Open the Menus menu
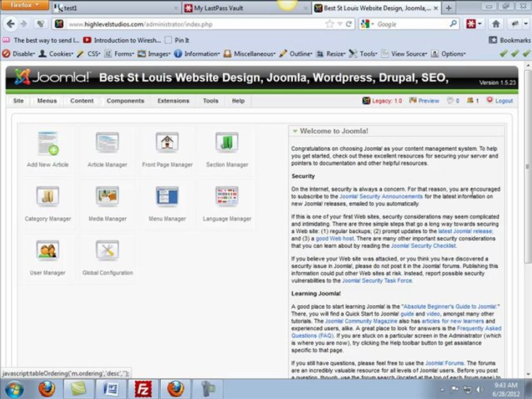This screenshot has height=399, width=532. point(47,101)
